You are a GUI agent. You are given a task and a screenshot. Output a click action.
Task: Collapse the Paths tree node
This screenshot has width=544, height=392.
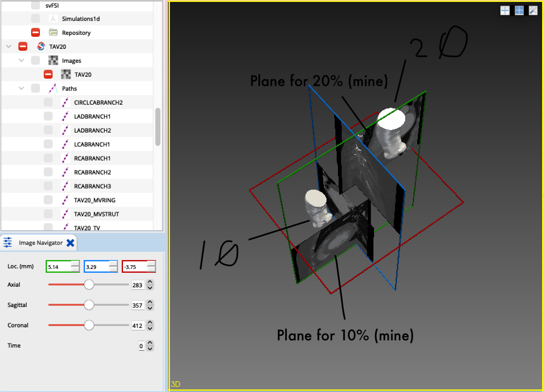[x=21, y=88]
